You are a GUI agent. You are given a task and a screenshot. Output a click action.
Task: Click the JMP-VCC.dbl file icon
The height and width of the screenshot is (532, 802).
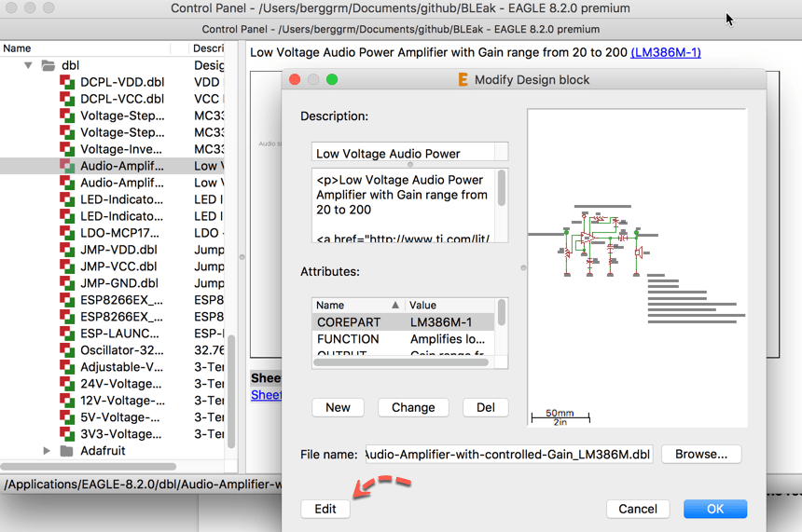point(67,266)
